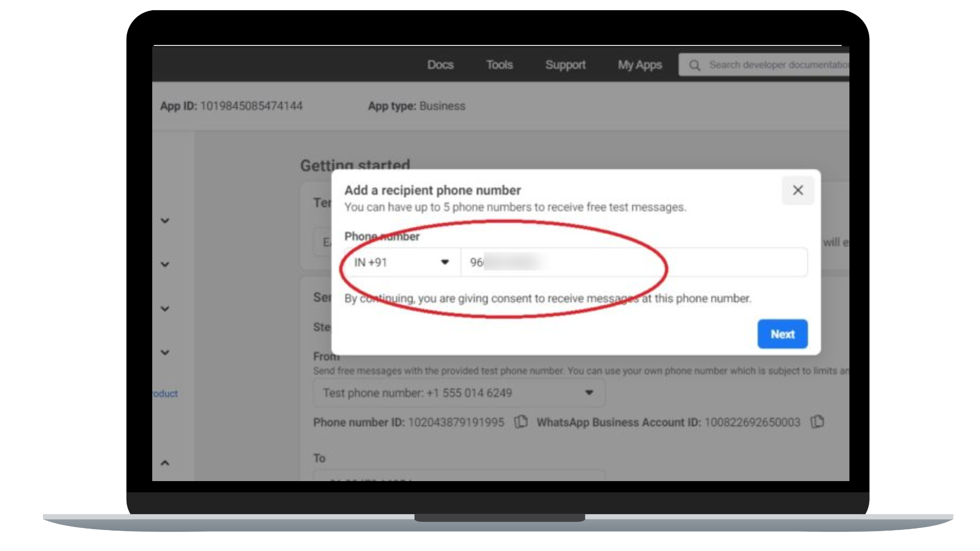
Task: Copy the WhatsApp Business Account ID
Action: pos(816,422)
